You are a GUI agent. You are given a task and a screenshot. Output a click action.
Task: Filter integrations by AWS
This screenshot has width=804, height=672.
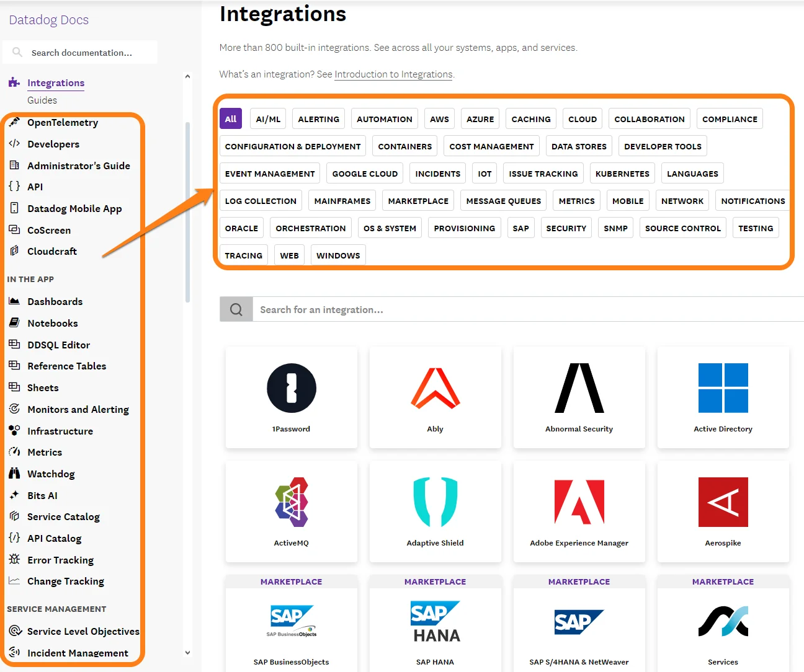coord(439,119)
